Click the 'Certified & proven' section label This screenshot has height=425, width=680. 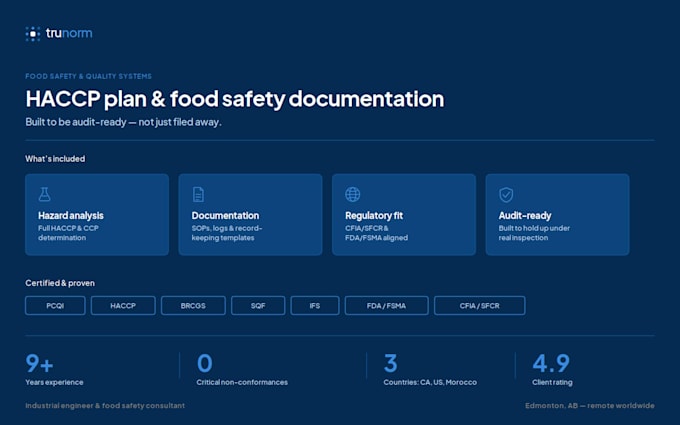coord(60,283)
